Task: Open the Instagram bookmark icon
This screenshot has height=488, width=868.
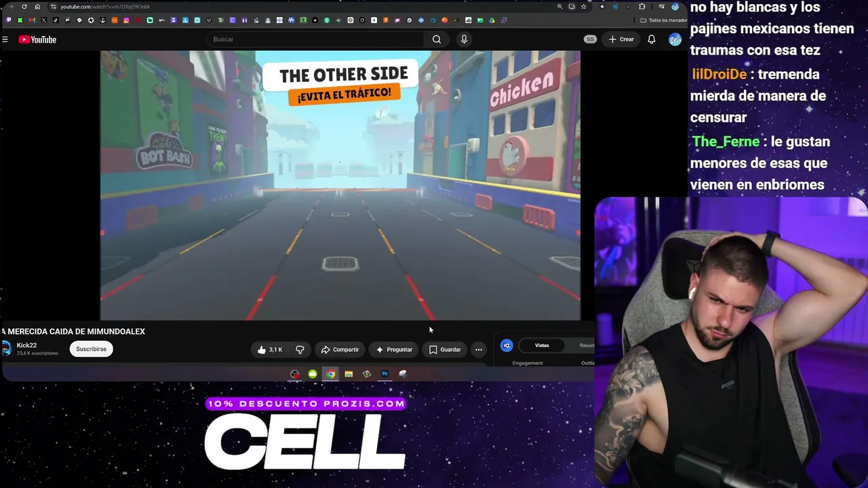Action: (126, 20)
